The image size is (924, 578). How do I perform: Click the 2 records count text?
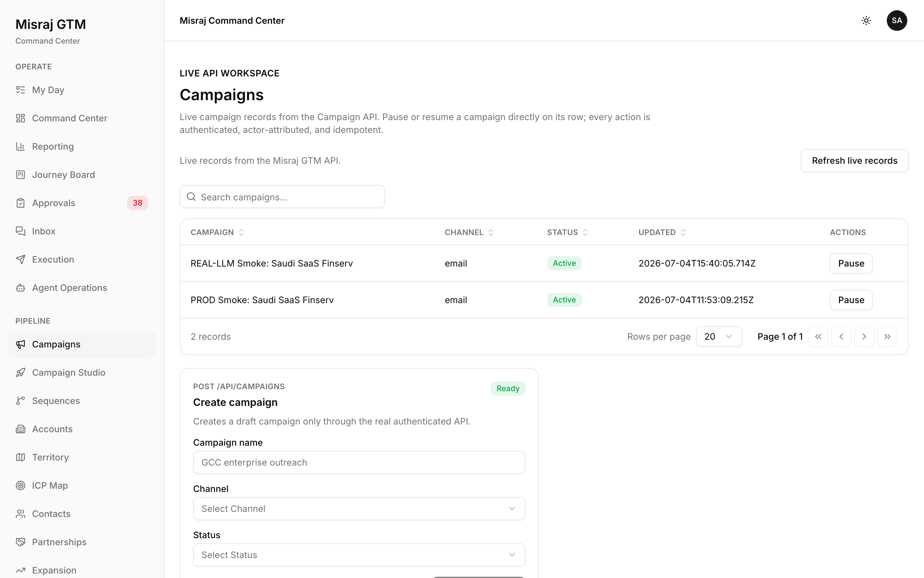(211, 337)
